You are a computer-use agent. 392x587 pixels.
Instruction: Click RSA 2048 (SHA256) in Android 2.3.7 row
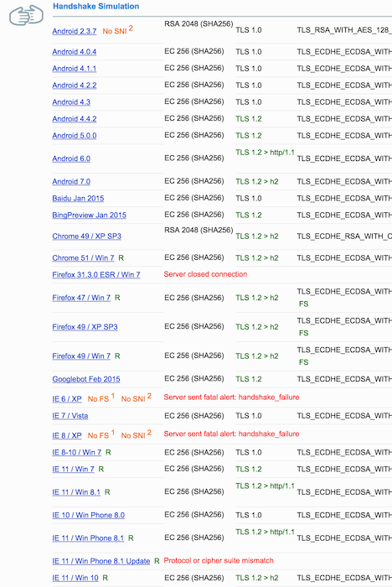[199, 24]
